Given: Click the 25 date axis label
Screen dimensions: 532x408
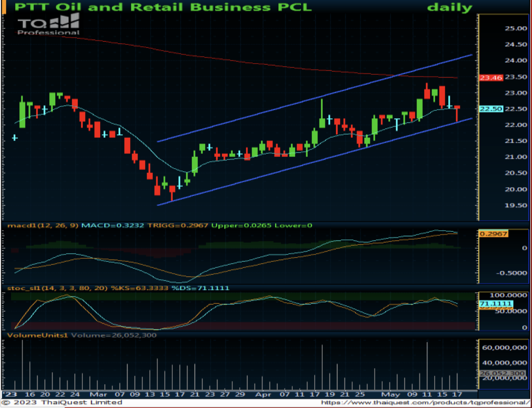Looking at the screenshot, I should [x=360, y=395].
